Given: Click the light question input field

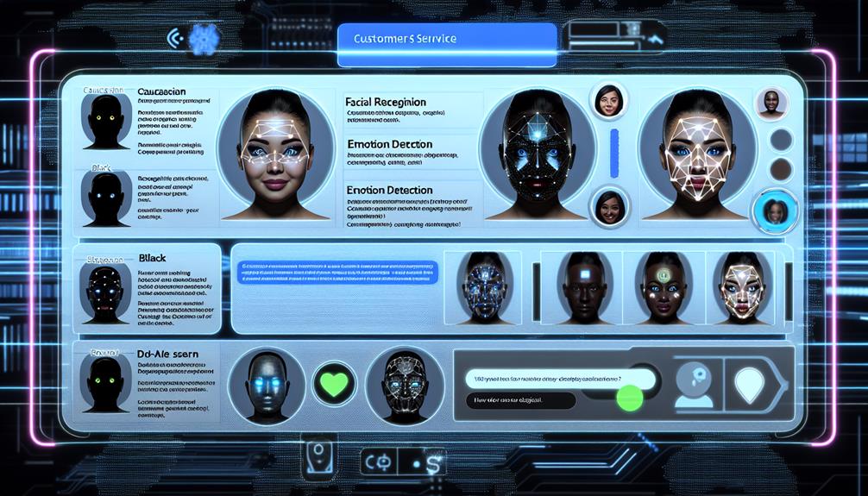Looking at the screenshot, I should point(560,380).
